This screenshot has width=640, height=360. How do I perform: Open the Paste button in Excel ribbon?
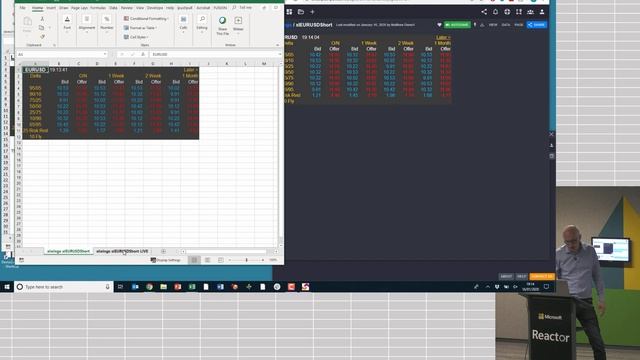click(27, 24)
